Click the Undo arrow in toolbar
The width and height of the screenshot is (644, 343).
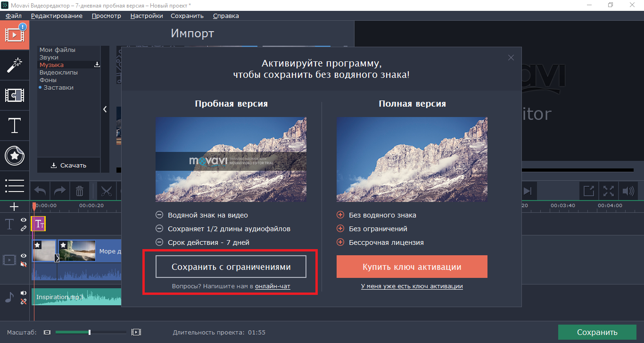tap(40, 191)
